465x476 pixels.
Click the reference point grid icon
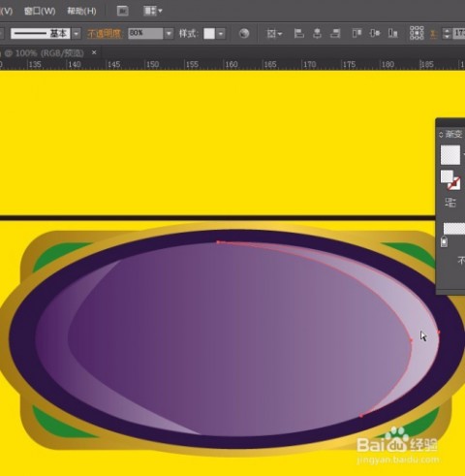coord(417,33)
